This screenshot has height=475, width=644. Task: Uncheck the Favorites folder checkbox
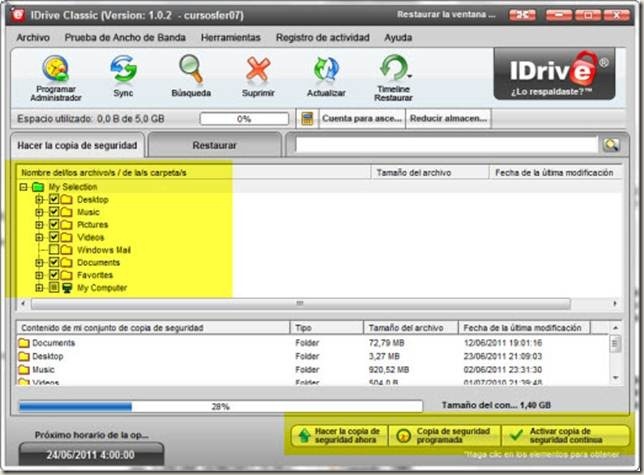tap(54, 275)
